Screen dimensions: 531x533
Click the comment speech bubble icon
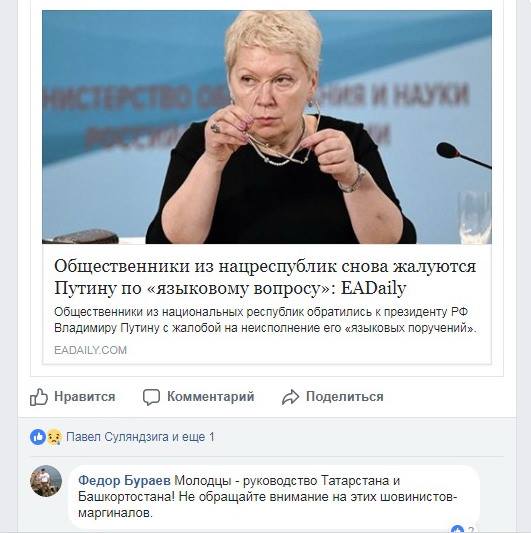tap(151, 397)
